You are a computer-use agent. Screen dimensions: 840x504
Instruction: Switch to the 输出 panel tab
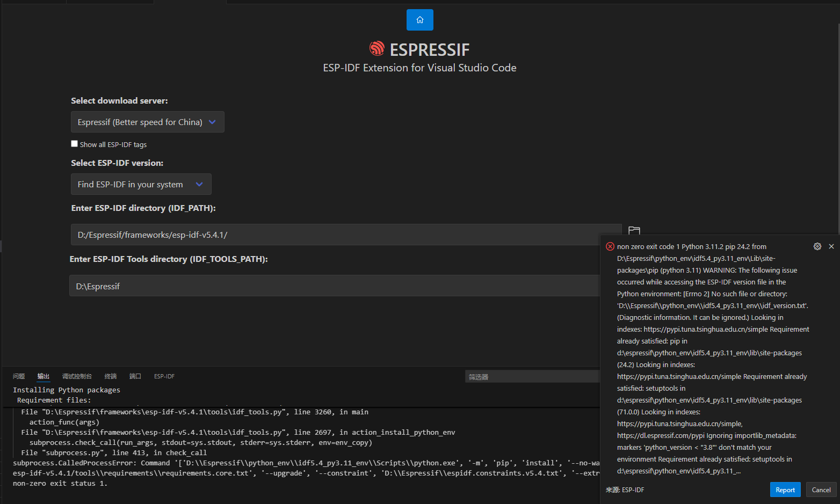click(44, 376)
